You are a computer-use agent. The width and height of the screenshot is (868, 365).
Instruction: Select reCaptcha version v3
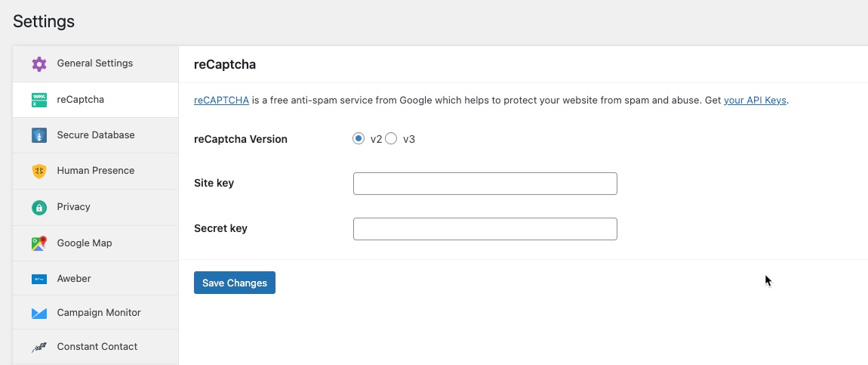pos(391,139)
